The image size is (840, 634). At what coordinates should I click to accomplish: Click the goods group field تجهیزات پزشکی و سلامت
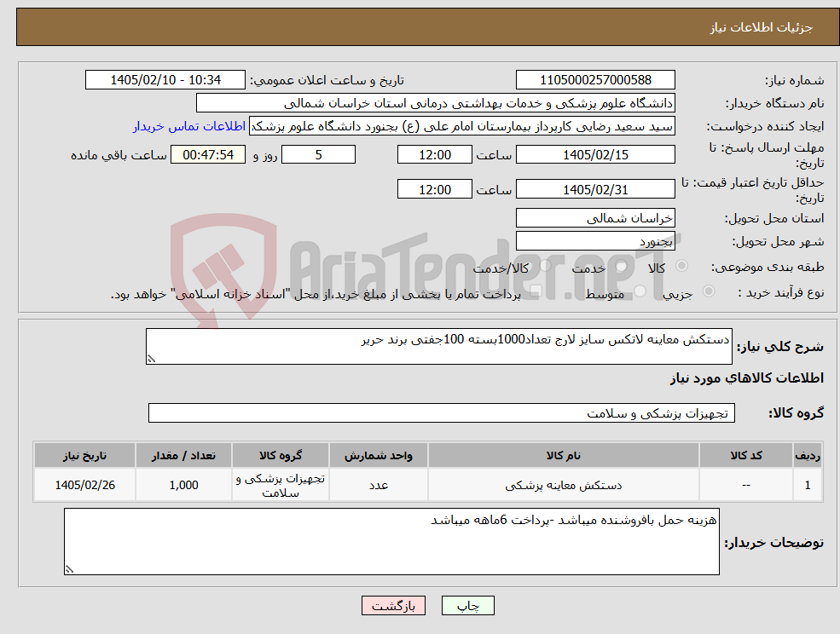442,412
